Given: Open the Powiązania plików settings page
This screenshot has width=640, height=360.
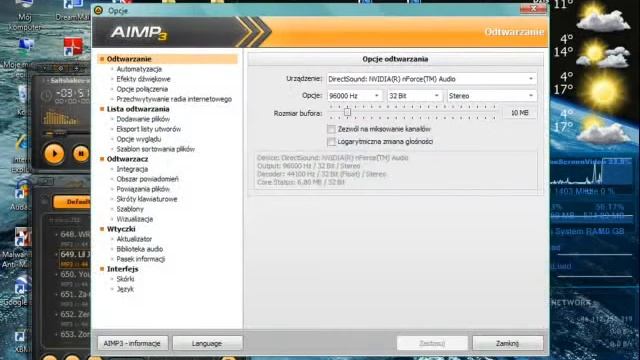Looking at the screenshot, I should [x=143, y=189].
